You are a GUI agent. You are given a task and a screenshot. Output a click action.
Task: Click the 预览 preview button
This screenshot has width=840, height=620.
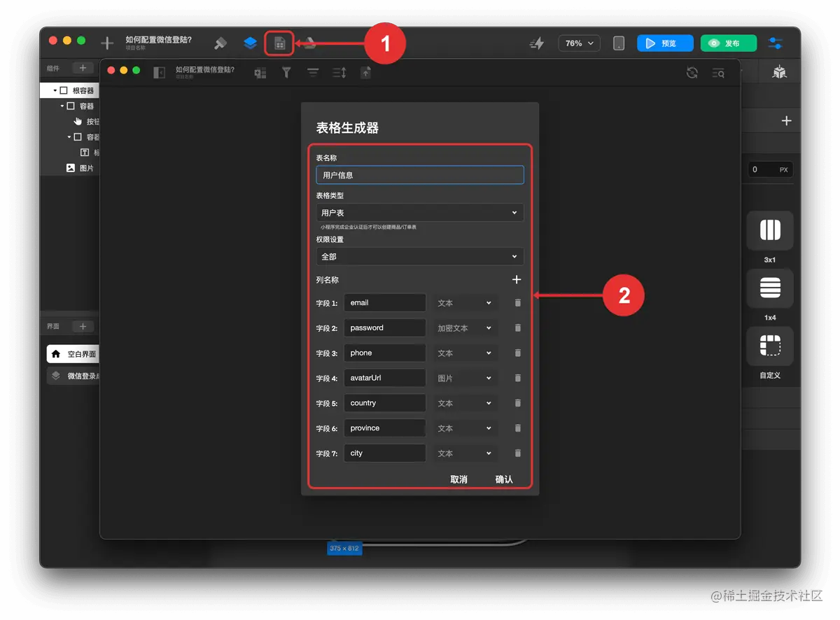(665, 43)
